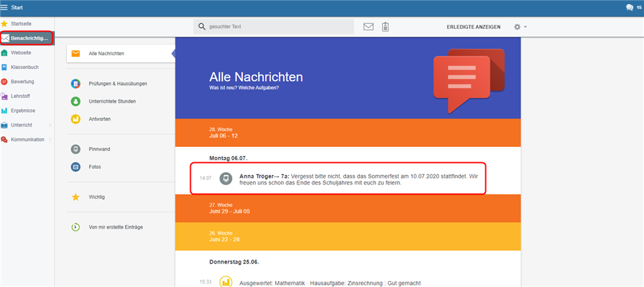Click the Wichtig star icon
This screenshot has width=644, height=287.
[x=76, y=197]
